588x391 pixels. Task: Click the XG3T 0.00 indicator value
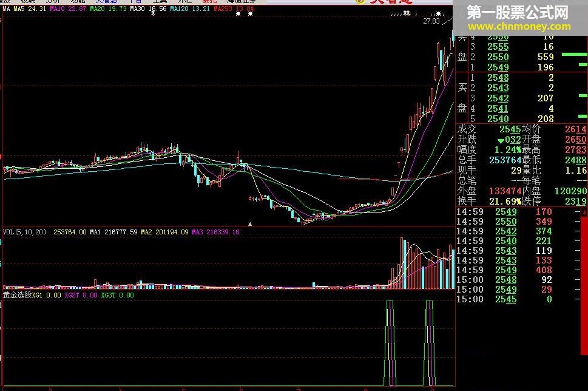(x=117, y=295)
